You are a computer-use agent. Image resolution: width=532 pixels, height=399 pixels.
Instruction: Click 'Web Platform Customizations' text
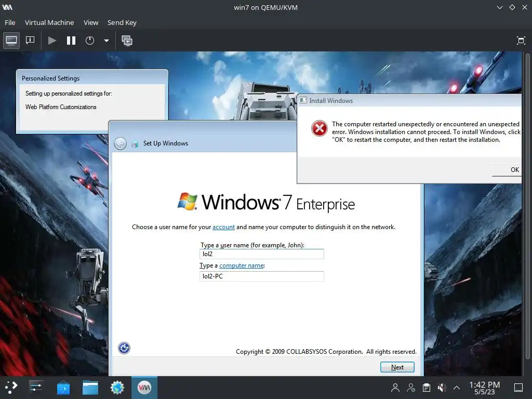pyautogui.click(x=61, y=107)
